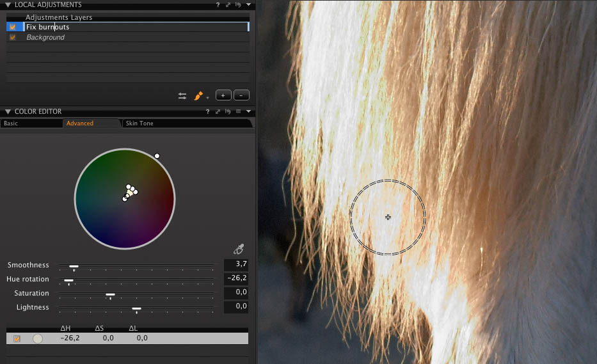Reset the Local Adjustments tool
This screenshot has height=364, width=597.
238,4
